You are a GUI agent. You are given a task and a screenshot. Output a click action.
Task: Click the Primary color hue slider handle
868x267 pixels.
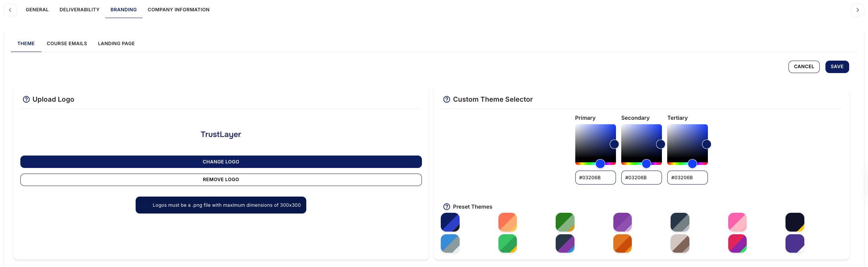click(x=600, y=163)
